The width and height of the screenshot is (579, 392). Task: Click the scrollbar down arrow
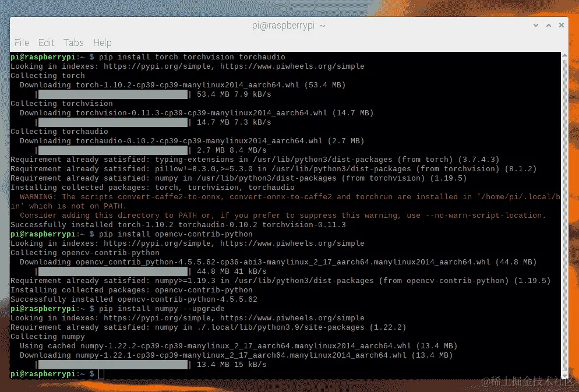coord(564,376)
